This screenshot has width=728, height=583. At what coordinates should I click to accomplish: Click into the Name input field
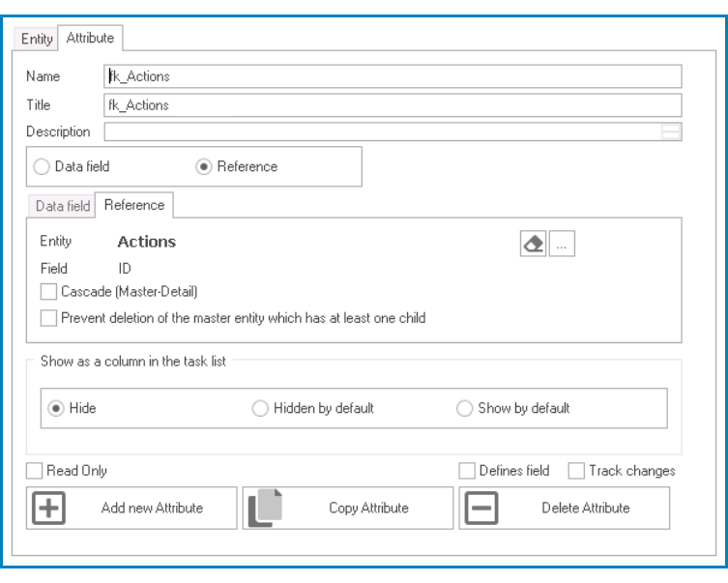click(x=393, y=76)
